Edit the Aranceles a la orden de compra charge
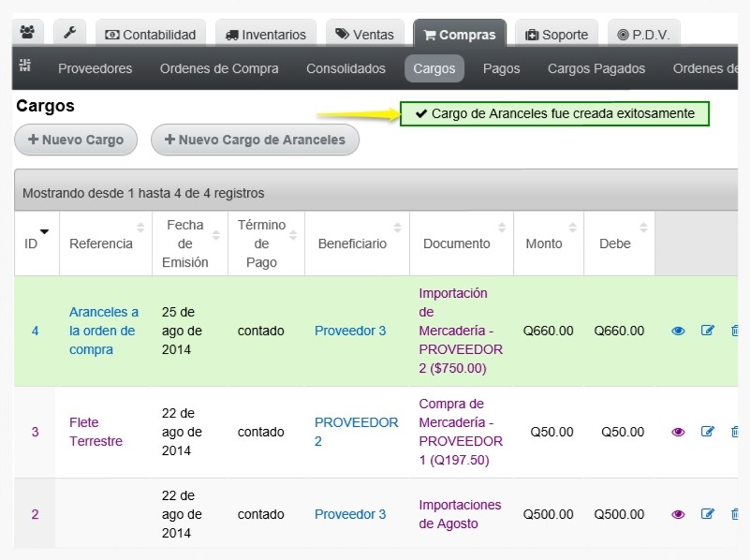 pos(708,331)
